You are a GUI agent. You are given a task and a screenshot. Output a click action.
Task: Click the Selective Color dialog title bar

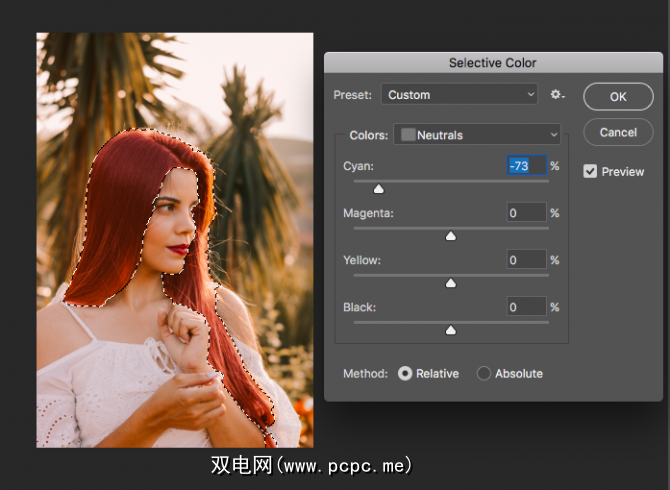[x=492, y=63]
